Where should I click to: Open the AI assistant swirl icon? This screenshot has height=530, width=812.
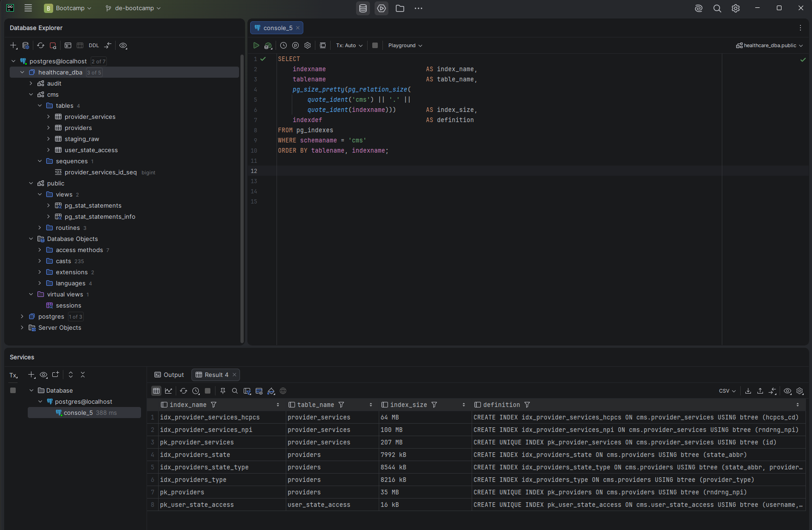pos(699,8)
